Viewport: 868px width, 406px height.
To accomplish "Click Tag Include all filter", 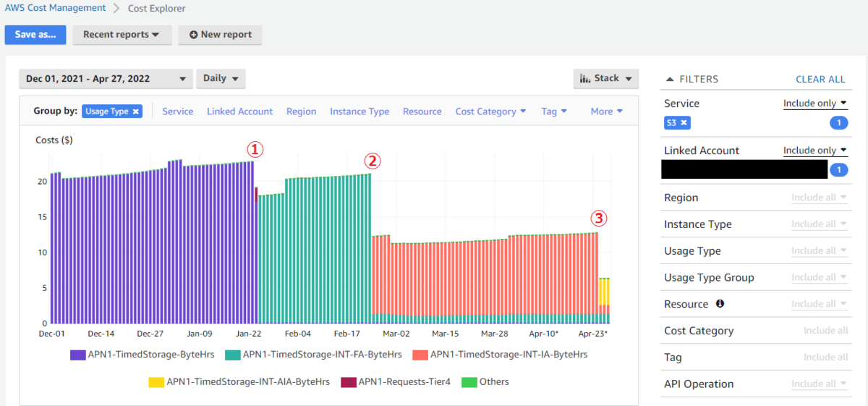I will tap(825, 358).
